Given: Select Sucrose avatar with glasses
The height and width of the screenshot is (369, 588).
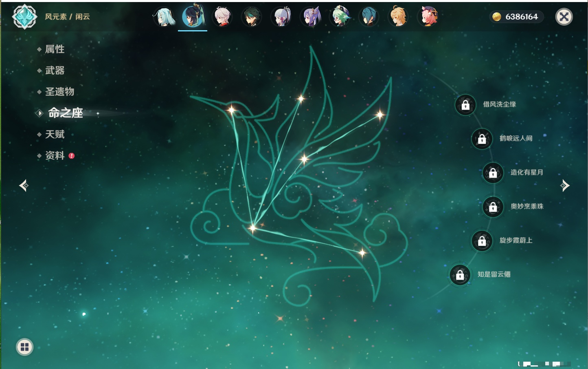Looking at the screenshot, I should tap(340, 17).
